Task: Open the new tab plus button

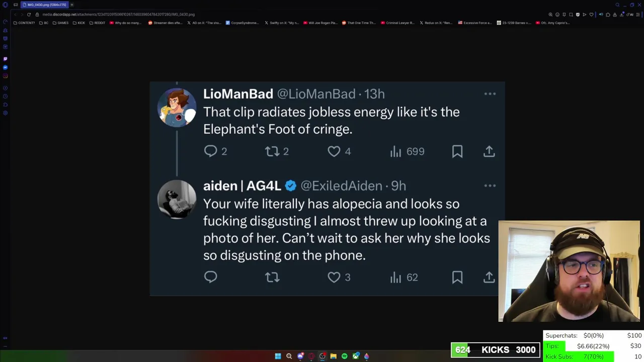Action: pos(72,5)
